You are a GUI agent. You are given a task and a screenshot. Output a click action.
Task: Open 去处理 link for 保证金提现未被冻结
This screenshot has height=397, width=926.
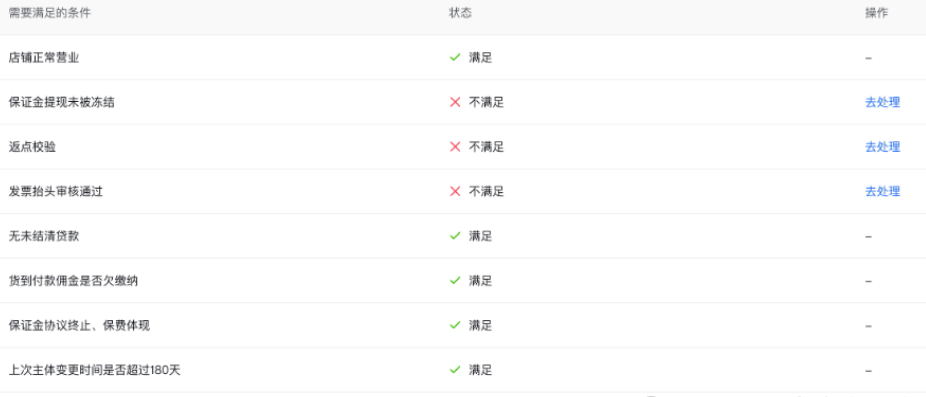[x=882, y=102]
